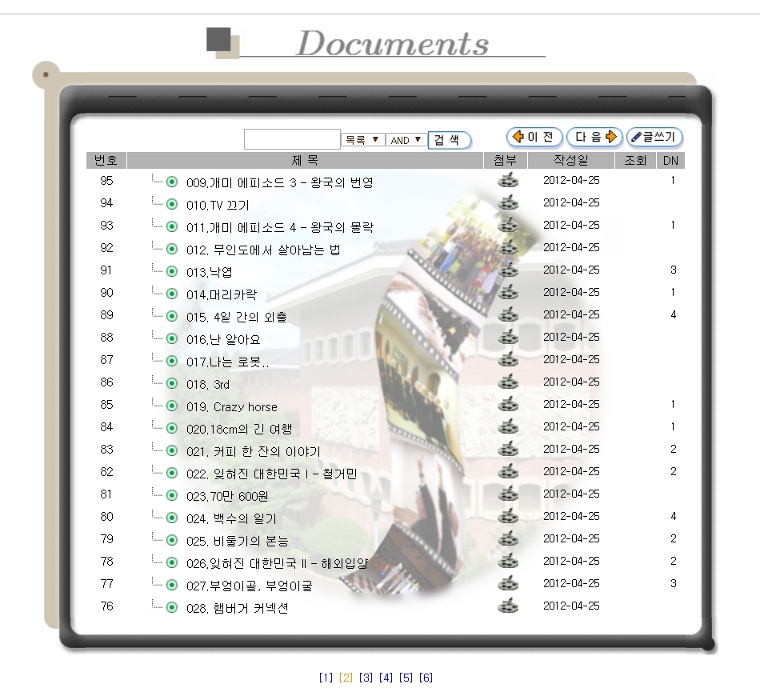Click green bullet icon beside 010.TV 끄기

(x=172, y=204)
